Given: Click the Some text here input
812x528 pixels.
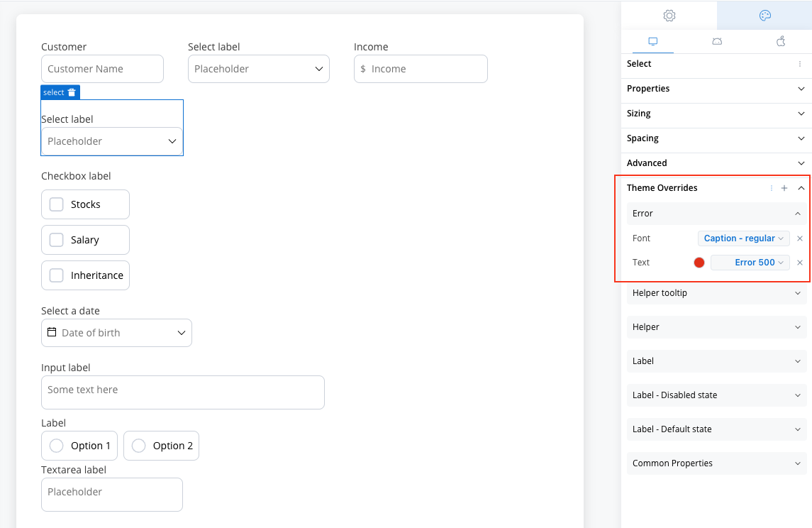Looking at the screenshot, I should point(183,392).
